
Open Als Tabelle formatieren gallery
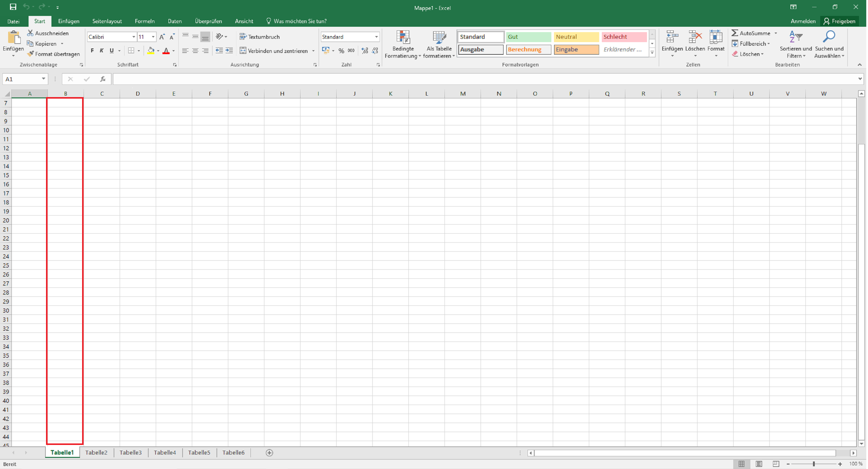(x=439, y=44)
